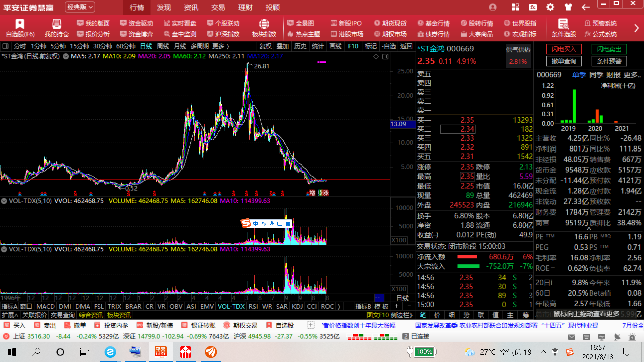
Task: Collapse sidebar with 侧边栏 button
Action: click(402, 315)
